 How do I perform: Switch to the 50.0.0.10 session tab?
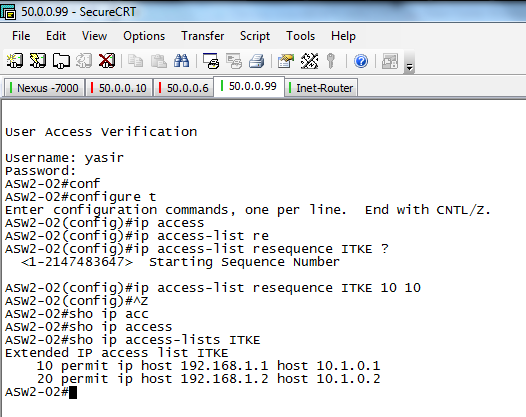pos(119,88)
